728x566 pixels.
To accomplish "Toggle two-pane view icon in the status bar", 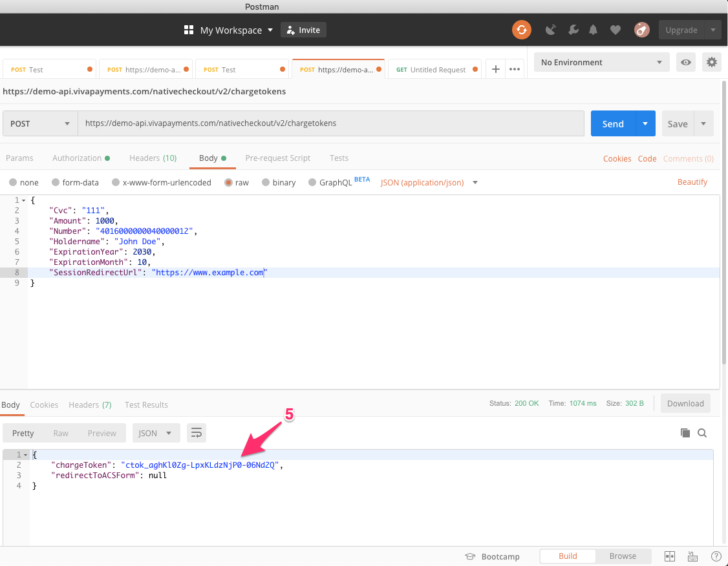I will 670,556.
